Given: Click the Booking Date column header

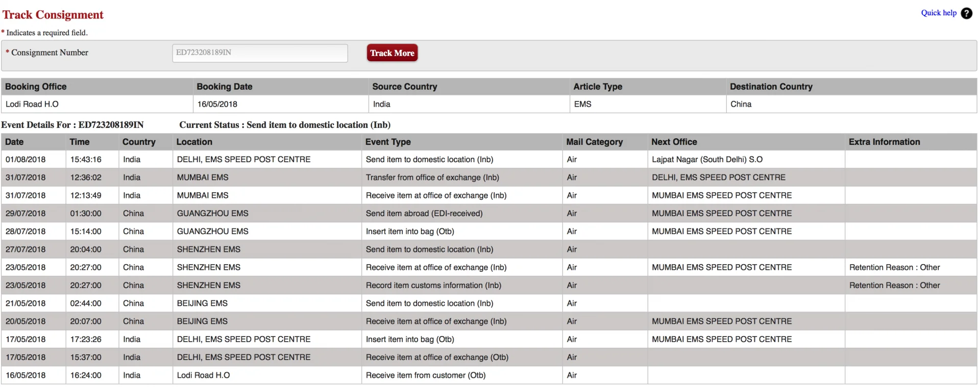Looking at the screenshot, I should pyautogui.click(x=224, y=87).
